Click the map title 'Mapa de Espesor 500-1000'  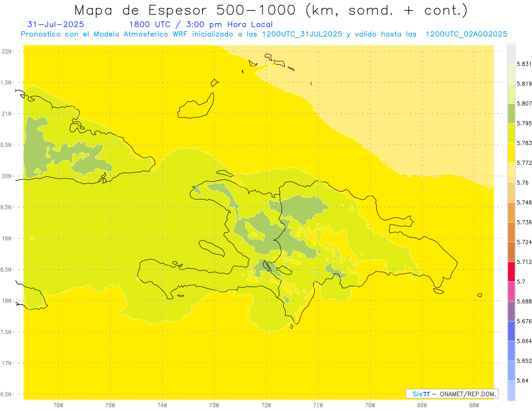[x=185, y=10]
